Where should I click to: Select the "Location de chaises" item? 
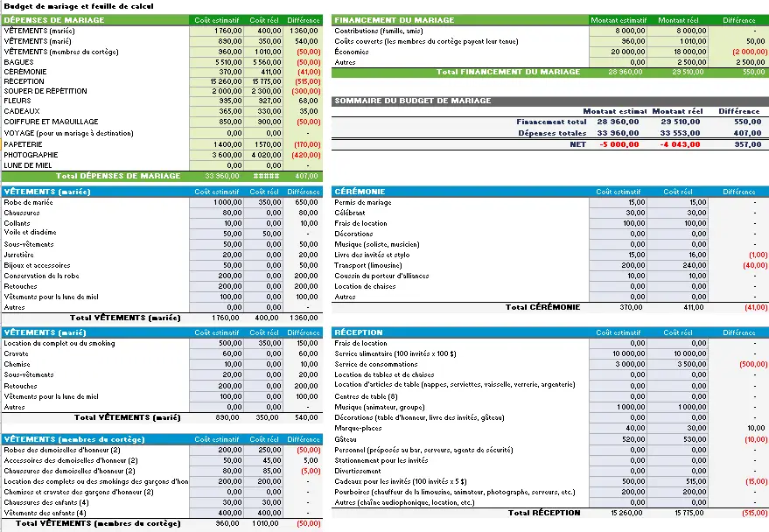[x=365, y=286]
